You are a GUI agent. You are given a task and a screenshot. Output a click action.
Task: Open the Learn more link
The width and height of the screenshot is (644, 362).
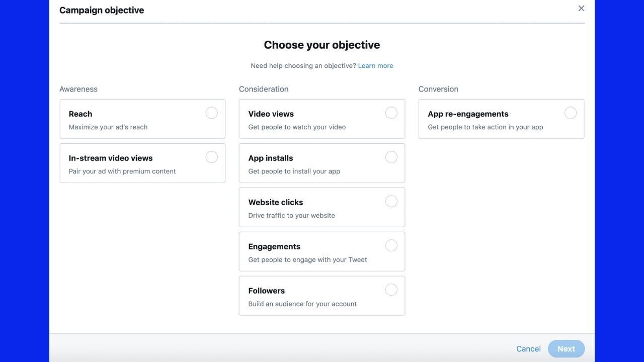pyautogui.click(x=375, y=66)
